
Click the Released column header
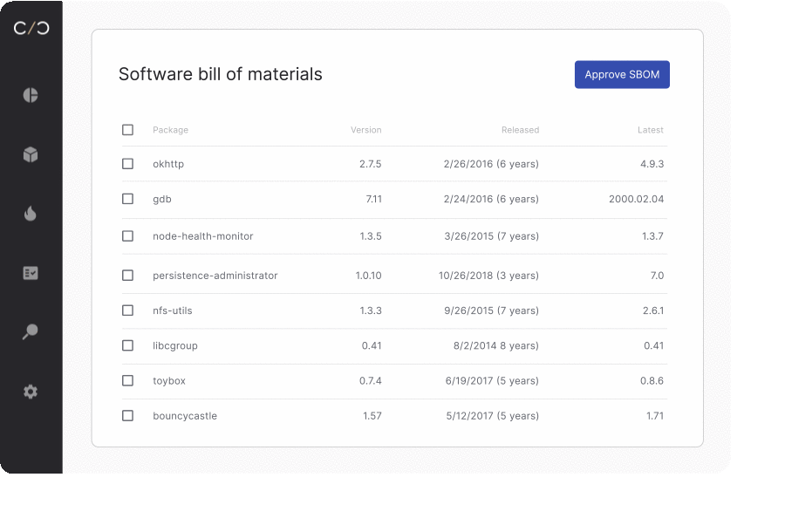[x=520, y=130]
